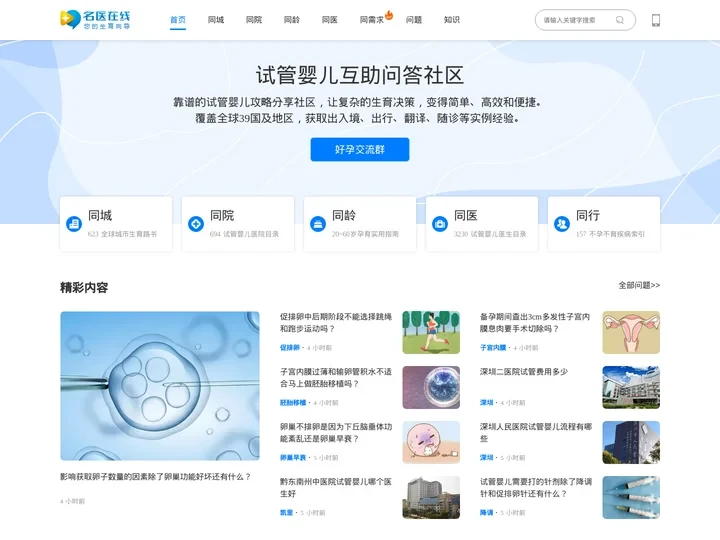Click the 深圳人民医院 building thumbnail

click(631, 442)
